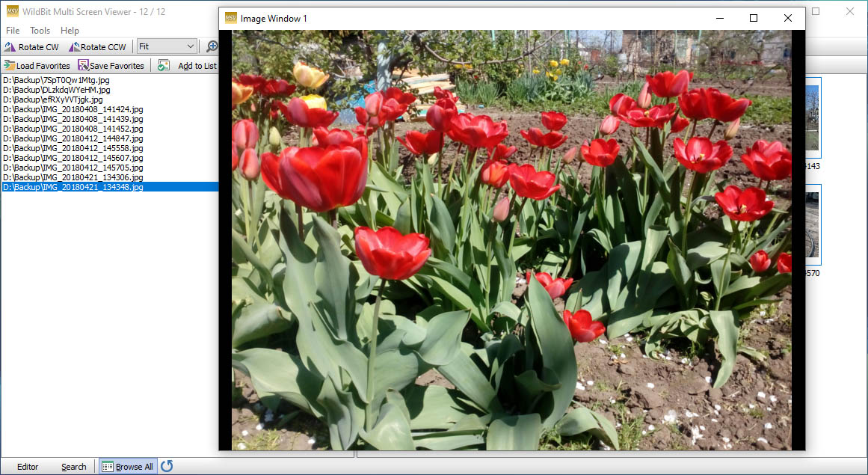
Task: Click the Add to List button label
Action: tap(197, 65)
